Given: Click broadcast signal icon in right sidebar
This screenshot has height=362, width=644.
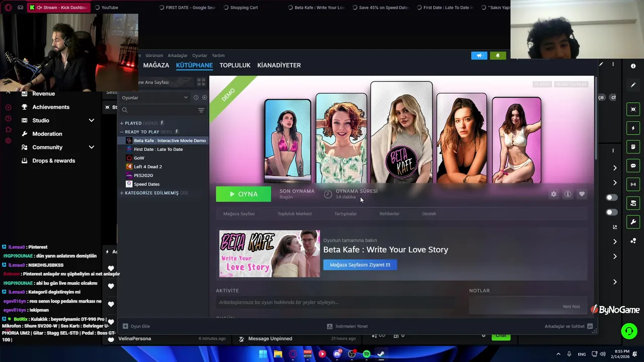Looking at the screenshot, I should (x=633, y=185).
